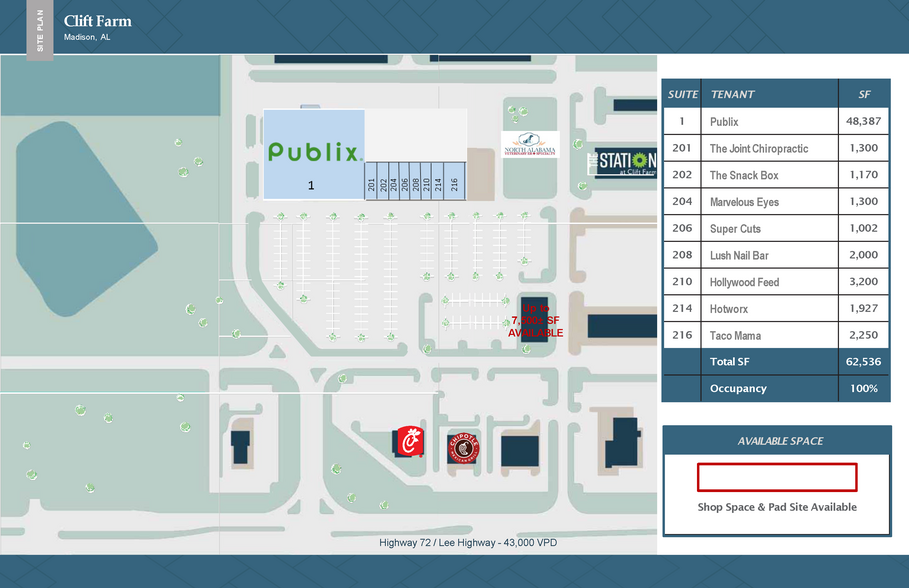The image size is (909, 588).
Task: Click the 2,000 SF value
Action: click(x=863, y=255)
